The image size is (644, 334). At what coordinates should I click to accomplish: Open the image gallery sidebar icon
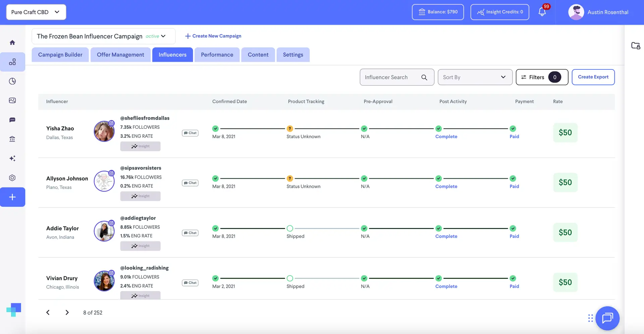(12, 101)
